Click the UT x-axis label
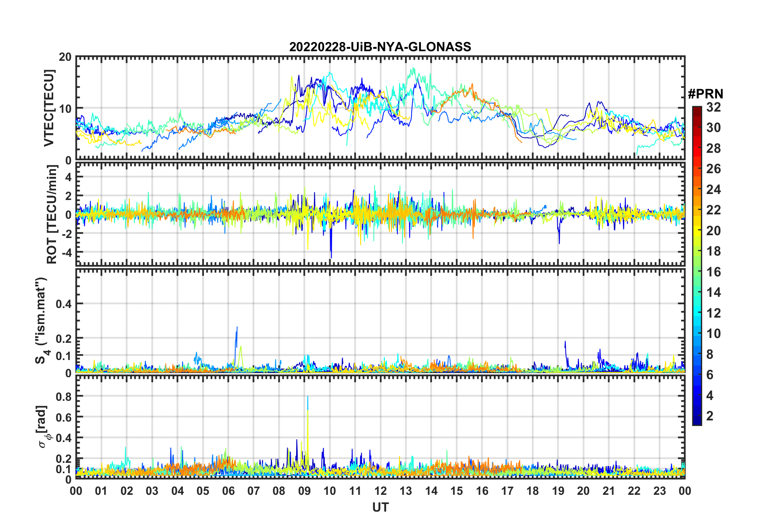Viewport: 761px width, 532px height. 380,507
